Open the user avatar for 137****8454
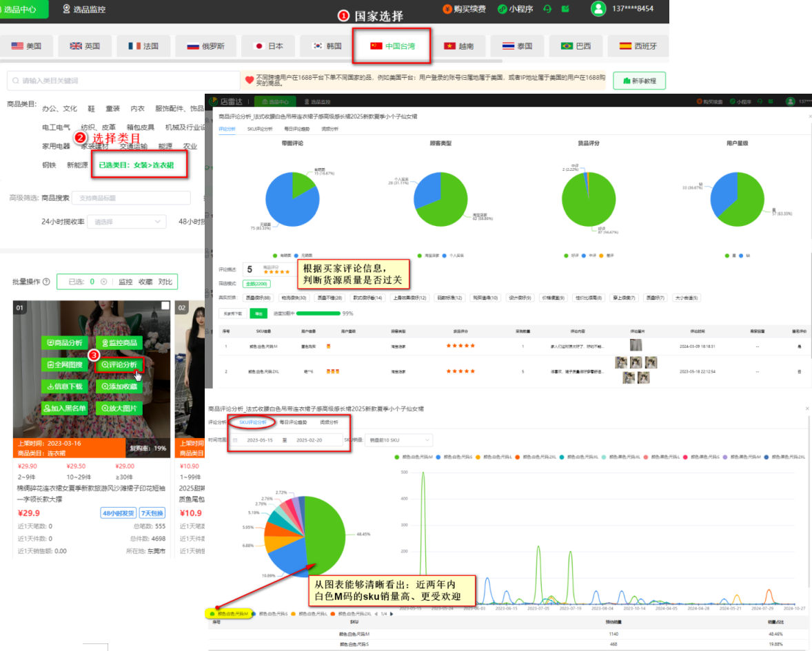This screenshot has height=651, width=812. [x=598, y=9]
